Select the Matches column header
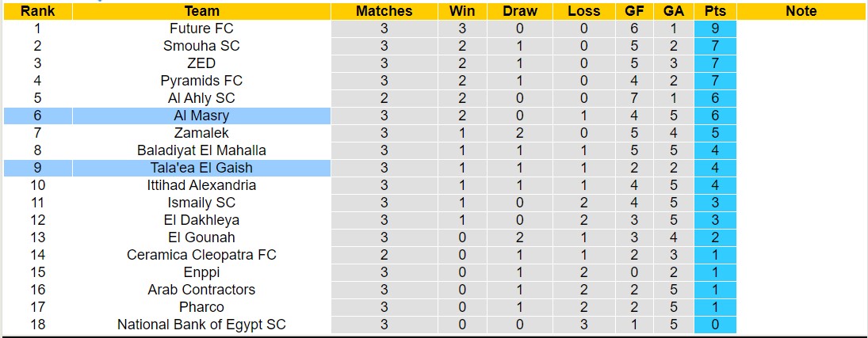868x338 pixels. click(384, 11)
